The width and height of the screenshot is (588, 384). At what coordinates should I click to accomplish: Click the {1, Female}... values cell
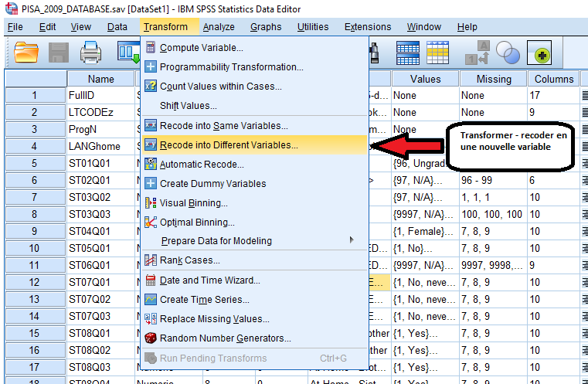tap(425, 231)
